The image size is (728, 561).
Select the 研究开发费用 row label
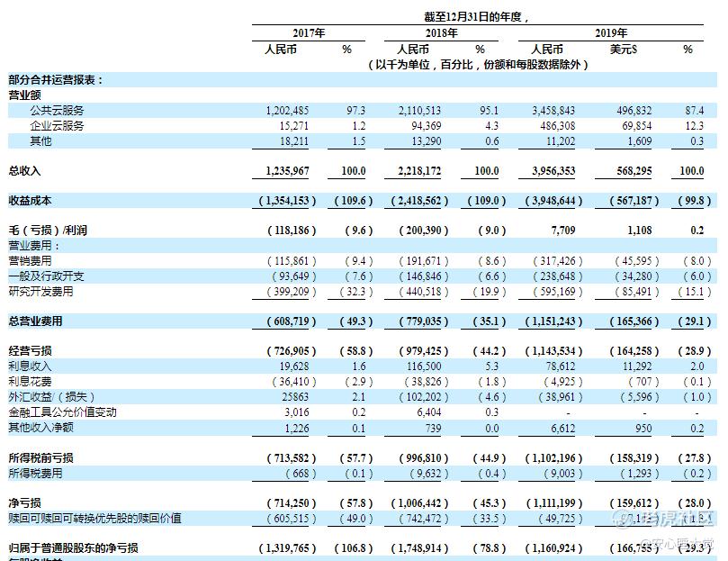40,292
